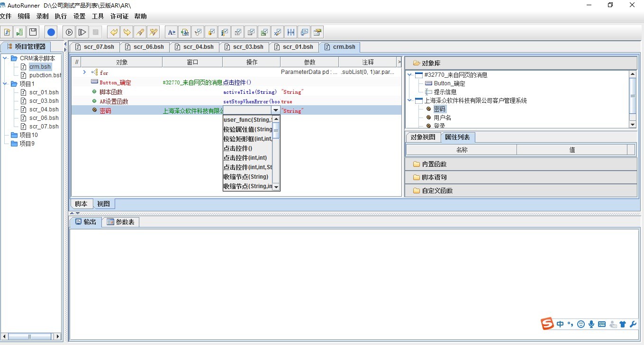This screenshot has height=345, width=644.
Task: Open the blue shirt skin icon on IME bar
Action: tap(623, 324)
